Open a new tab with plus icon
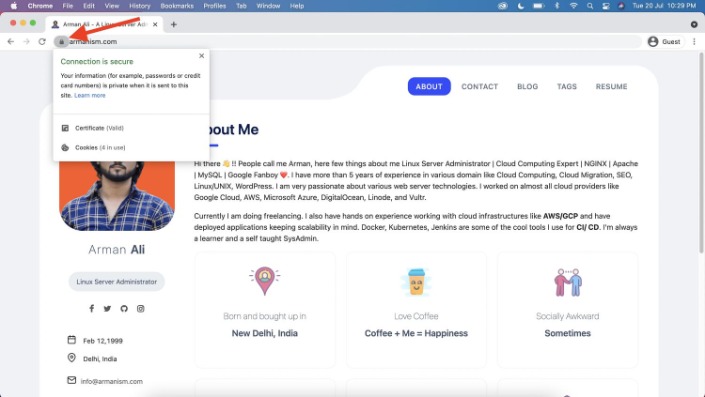 [174, 24]
